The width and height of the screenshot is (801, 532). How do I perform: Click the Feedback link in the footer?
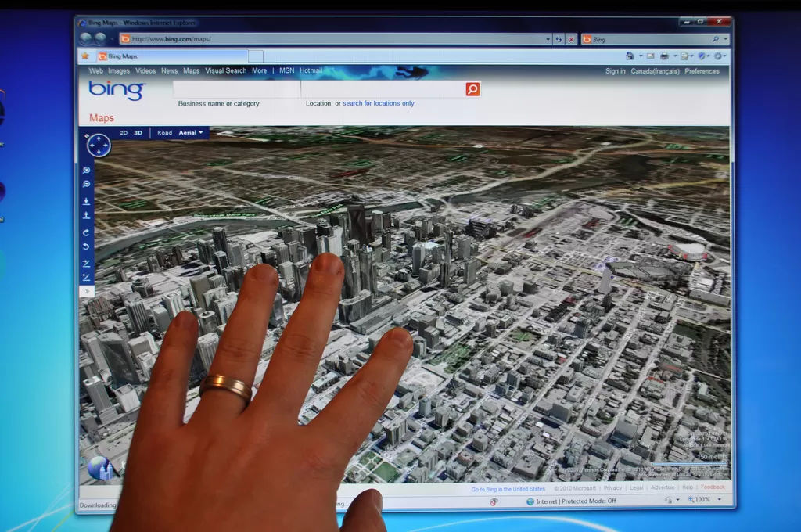pos(713,487)
